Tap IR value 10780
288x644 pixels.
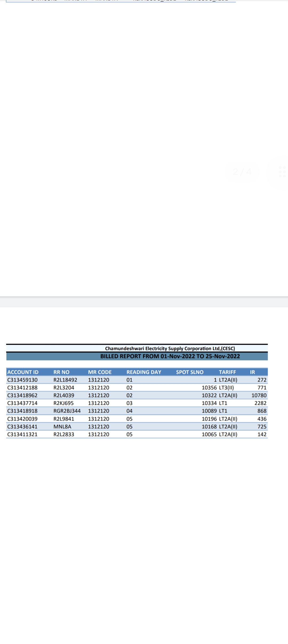coord(259,395)
